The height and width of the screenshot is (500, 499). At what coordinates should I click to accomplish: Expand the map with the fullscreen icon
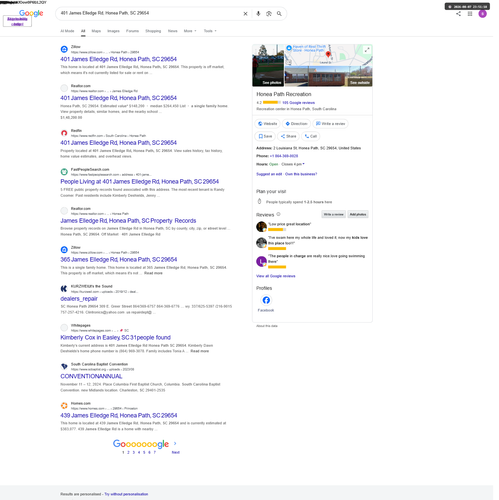pyautogui.click(x=367, y=50)
